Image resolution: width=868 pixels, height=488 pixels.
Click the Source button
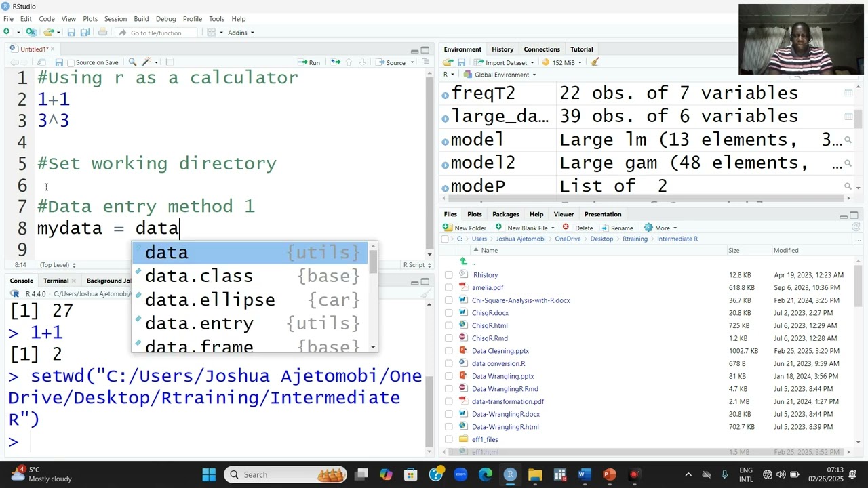tap(391, 62)
